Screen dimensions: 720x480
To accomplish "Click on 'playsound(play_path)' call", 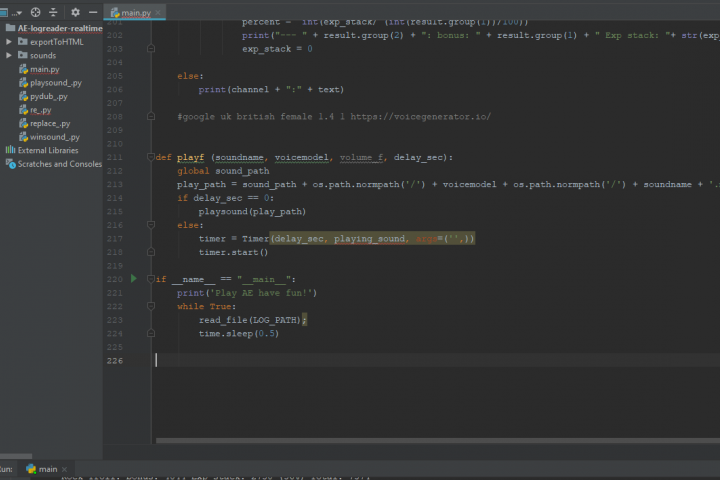I will pyautogui.click(x=252, y=212).
